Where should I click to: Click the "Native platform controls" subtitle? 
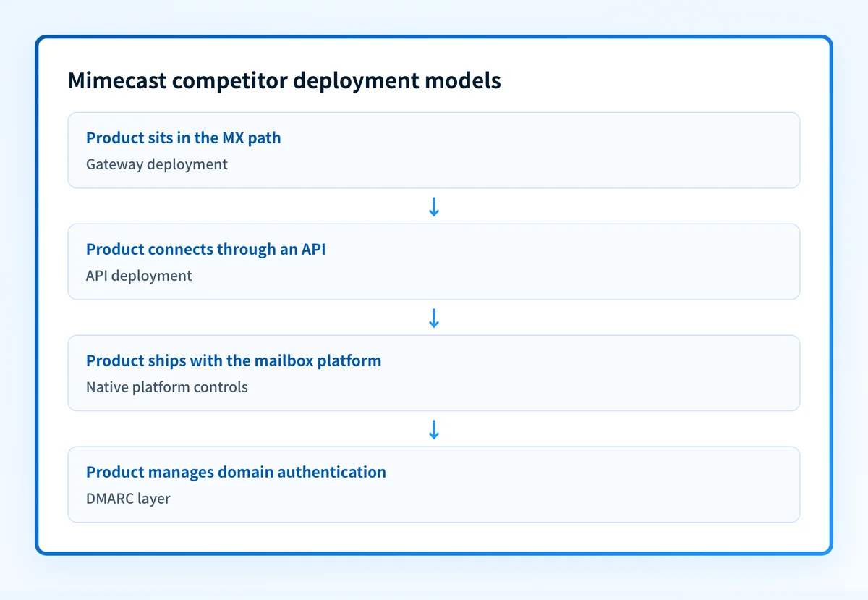[167, 387]
